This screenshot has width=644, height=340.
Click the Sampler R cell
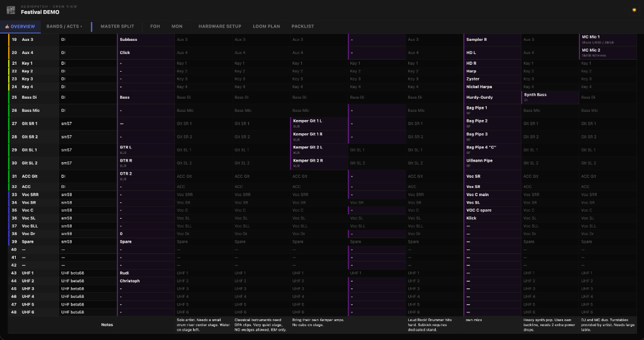(x=492, y=40)
